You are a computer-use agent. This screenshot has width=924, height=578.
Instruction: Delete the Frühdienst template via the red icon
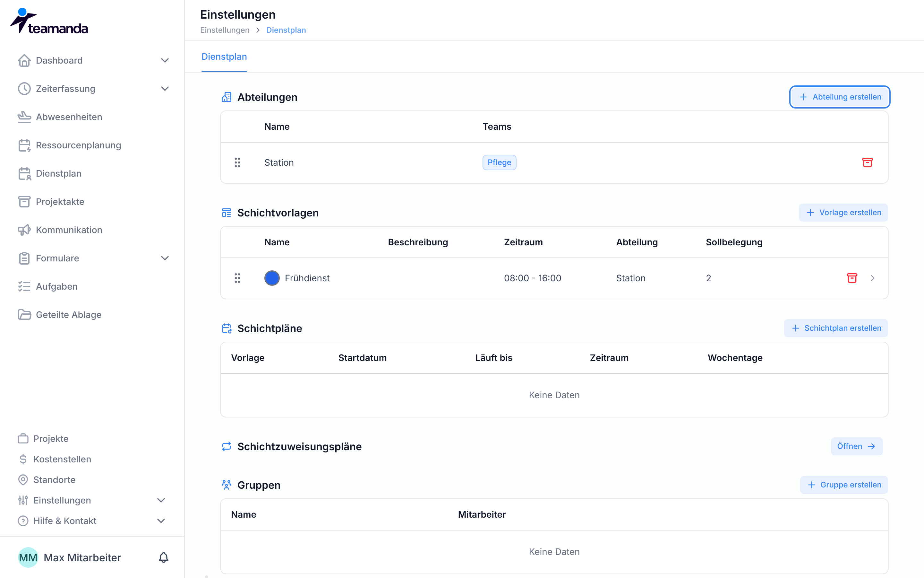[x=852, y=278]
